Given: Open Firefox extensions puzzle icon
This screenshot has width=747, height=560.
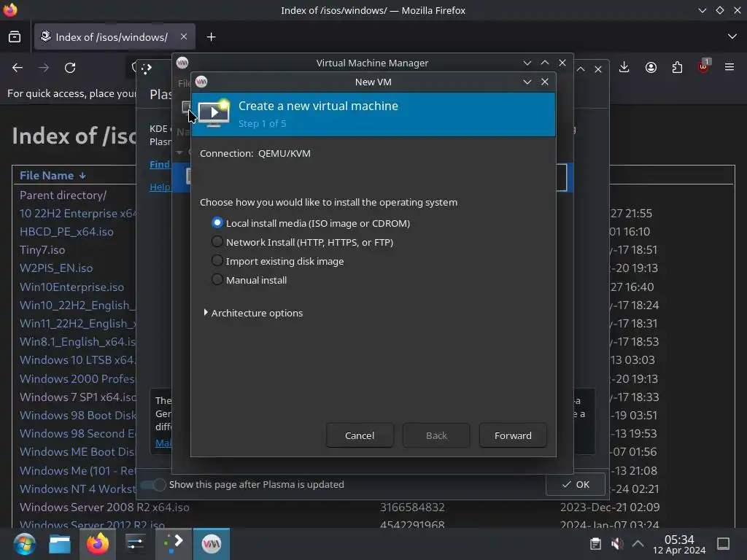Looking at the screenshot, I should pyautogui.click(x=677, y=68).
